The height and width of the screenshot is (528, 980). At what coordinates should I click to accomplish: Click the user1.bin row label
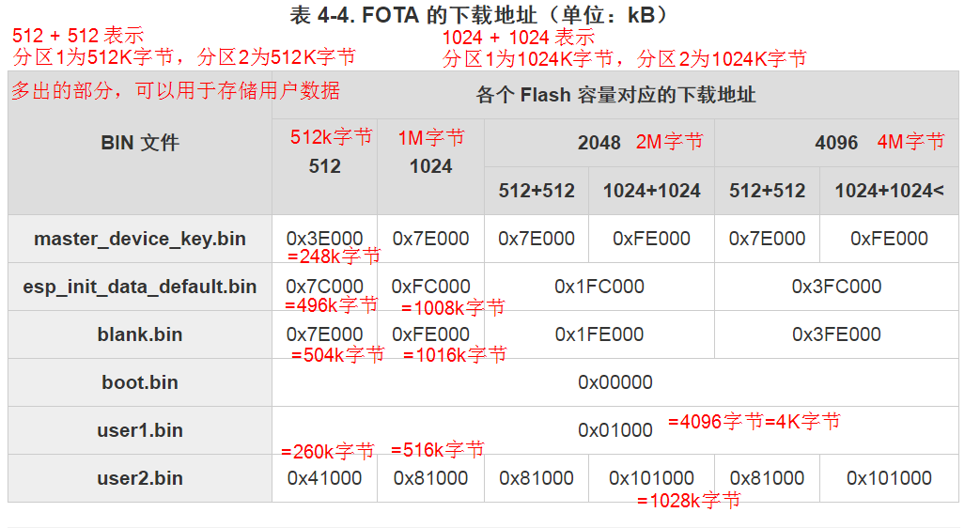(x=140, y=430)
